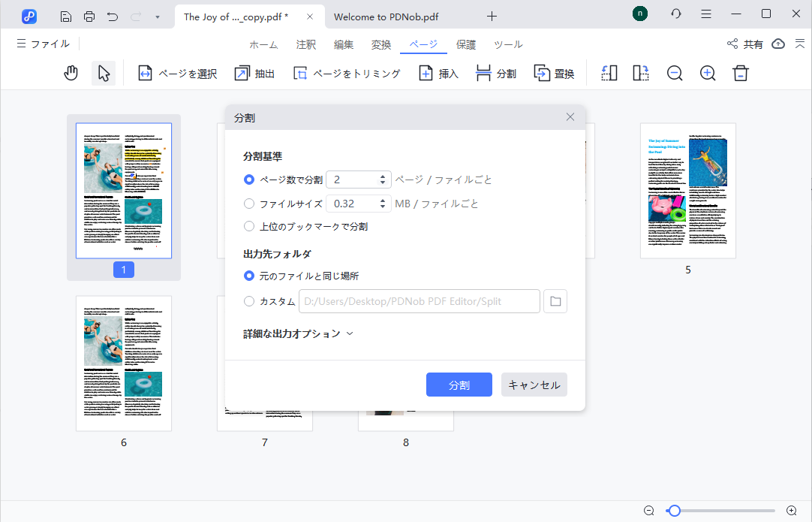This screenshot has height=522, width=812.
Task: Open the redo history dropdown arrow
Action: click(157, 16)
